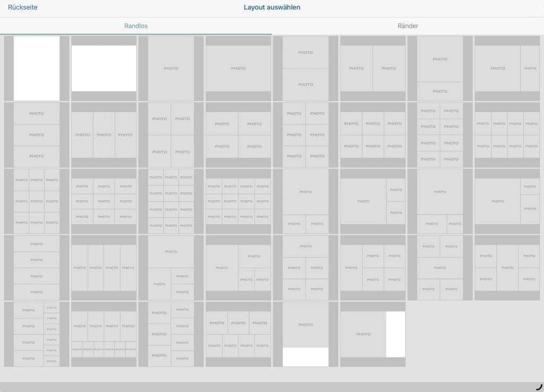Select portrait layout with two-one-two photo rows
Image resolution: width=544 pixels, height=392 pixels.
(440, 268)
